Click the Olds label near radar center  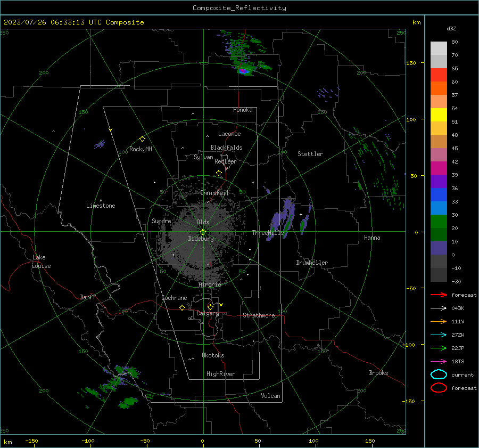tap(203, 222)
